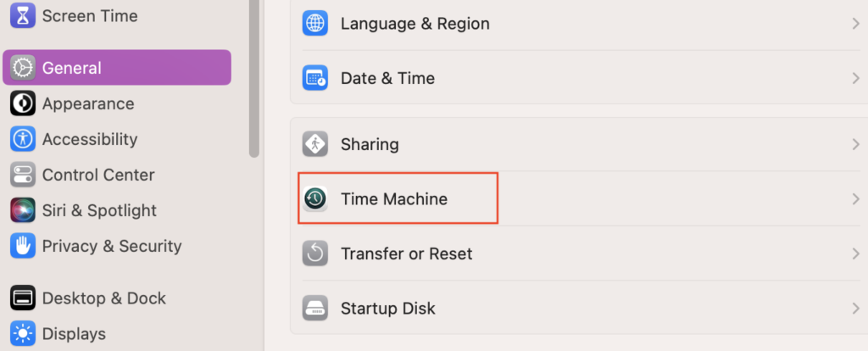Click the Control Center icon
Image resolution: width=868 pixels, height=351 pixels.
point(23,175)
